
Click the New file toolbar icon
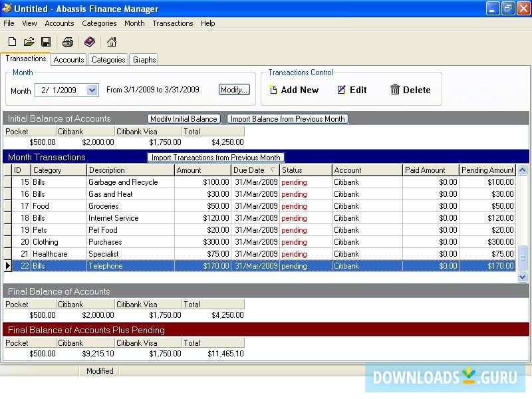[13, 42]
